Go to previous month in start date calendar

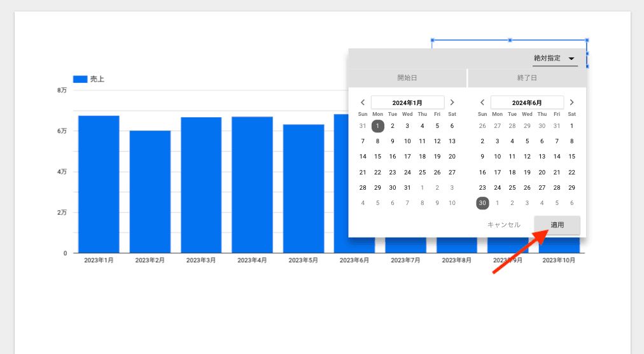pyautogui.click(x=363, y=103)
